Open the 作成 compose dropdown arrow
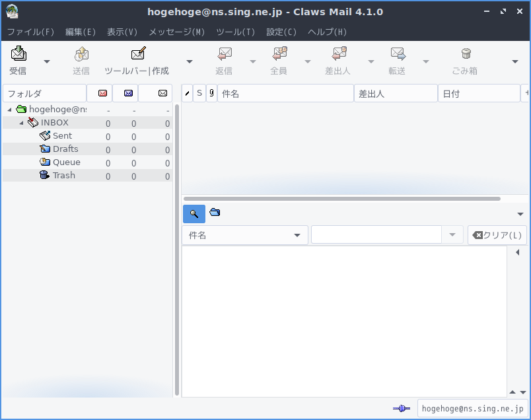The height and width of the screenshot is (420, 531). [x=190, y=61]
